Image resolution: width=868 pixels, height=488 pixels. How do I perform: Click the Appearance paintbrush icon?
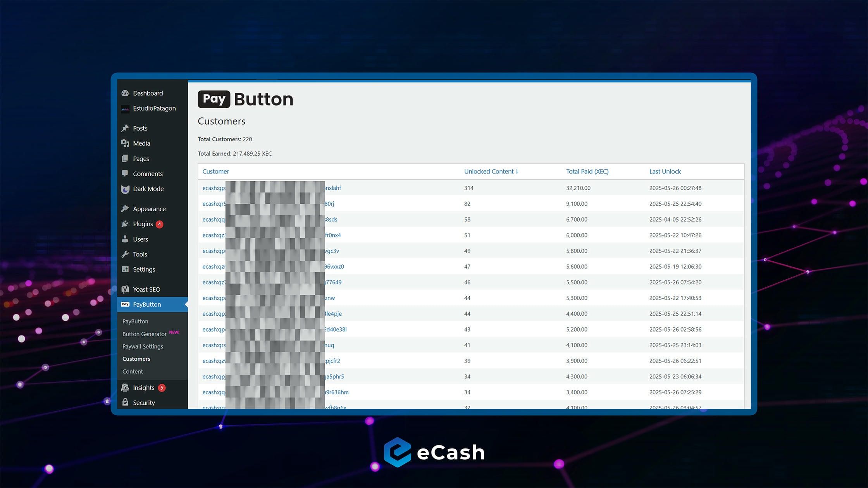[x=125, y=209]
